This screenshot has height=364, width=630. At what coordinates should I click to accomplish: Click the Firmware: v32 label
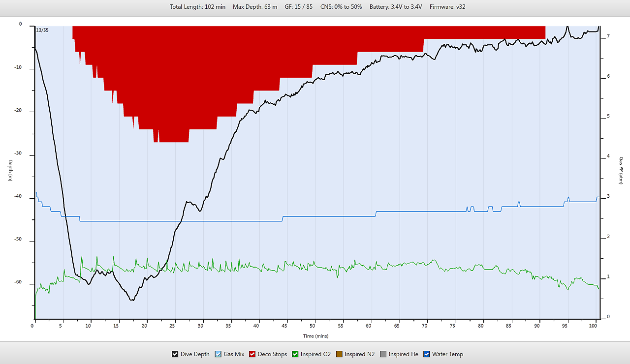pos(447,7)
